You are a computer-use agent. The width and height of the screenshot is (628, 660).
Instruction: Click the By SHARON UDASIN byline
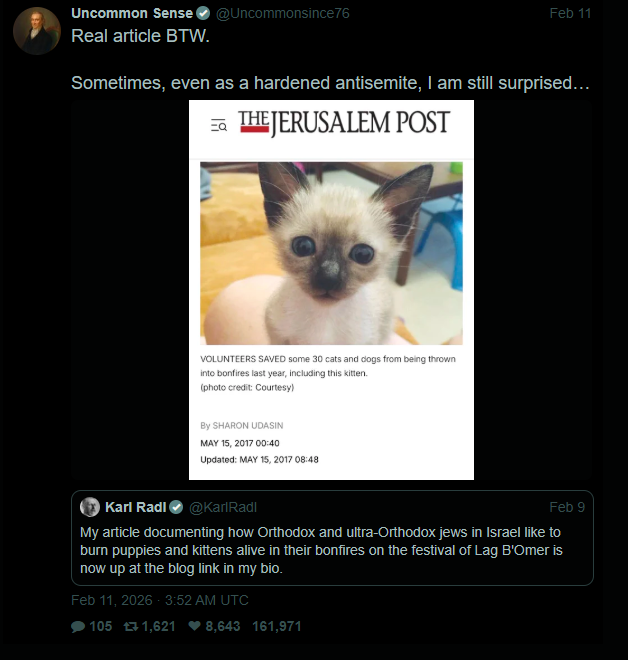[242, 426]
